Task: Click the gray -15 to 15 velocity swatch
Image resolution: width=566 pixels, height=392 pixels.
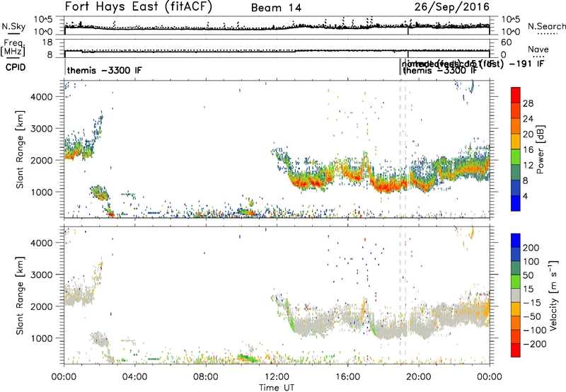Action: click(516, 295)
